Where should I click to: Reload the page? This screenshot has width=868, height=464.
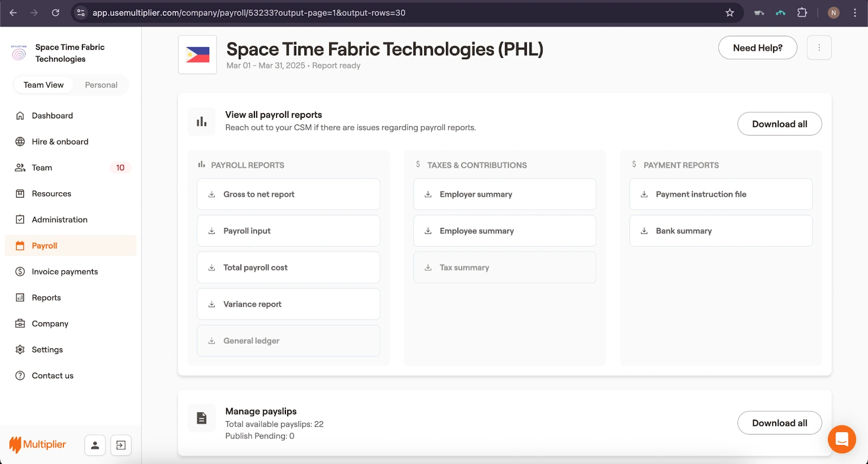55,12
